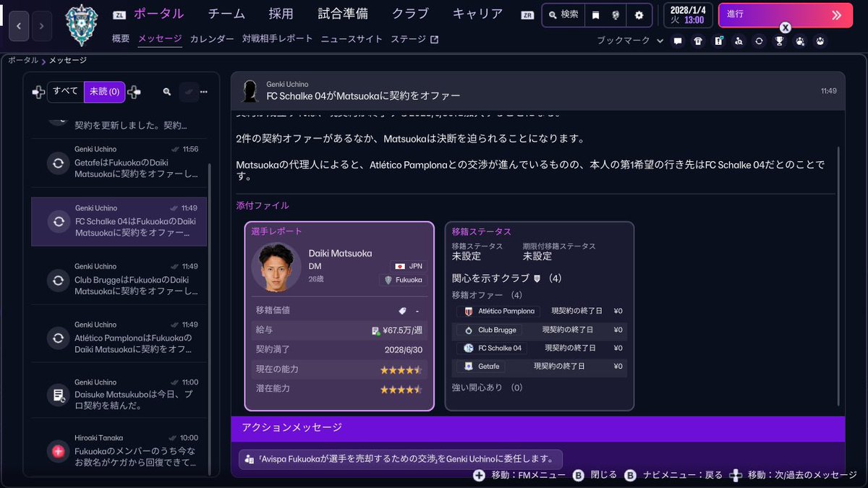Click the JPN nationality badge

(409, 266)
